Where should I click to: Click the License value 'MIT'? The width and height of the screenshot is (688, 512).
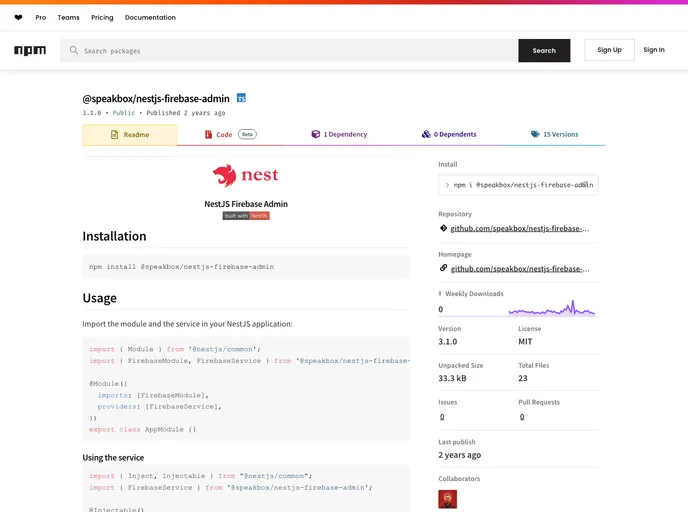[x=525, y=342]
